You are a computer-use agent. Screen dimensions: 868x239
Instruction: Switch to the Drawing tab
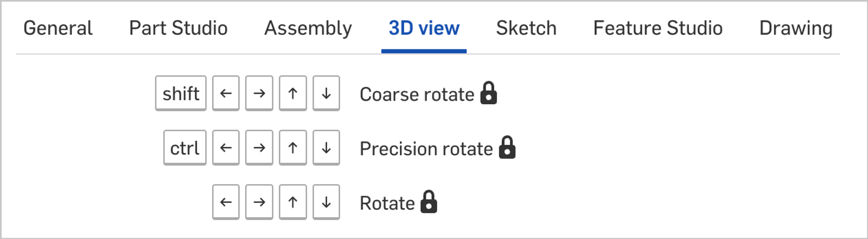point(796,28)
